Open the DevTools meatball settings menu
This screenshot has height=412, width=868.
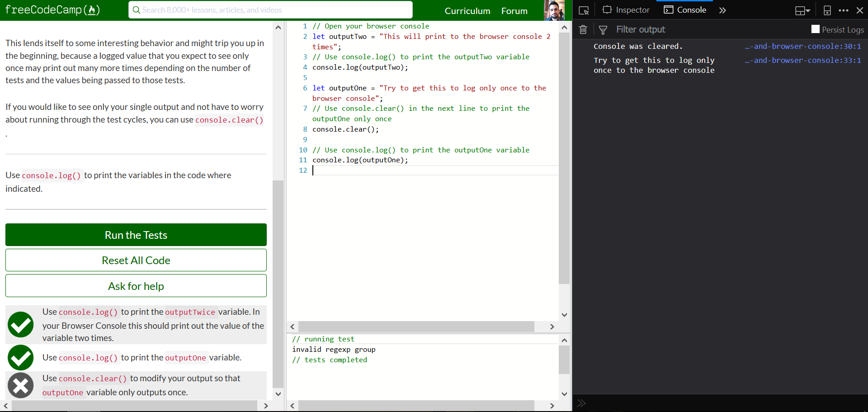844,10
